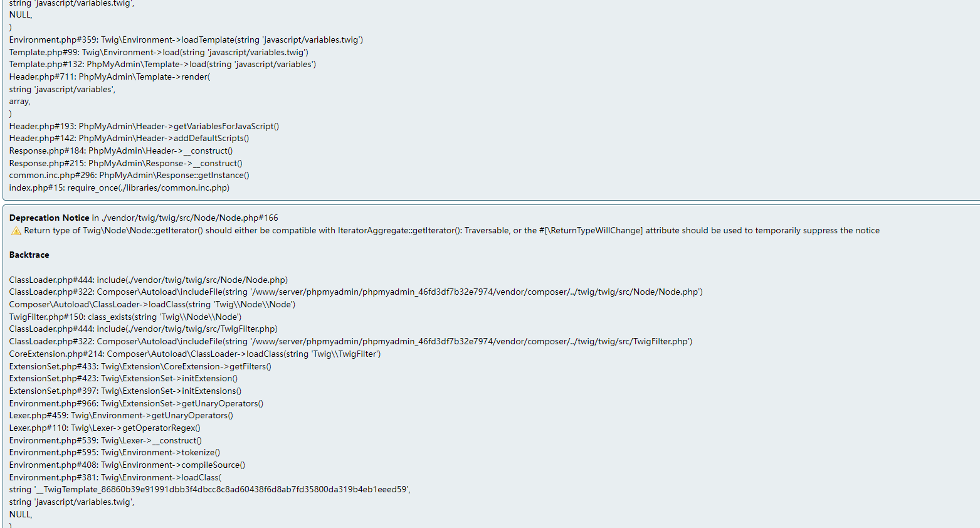Select the common.inc.php#296 getInstance trace line

(129, 175)
